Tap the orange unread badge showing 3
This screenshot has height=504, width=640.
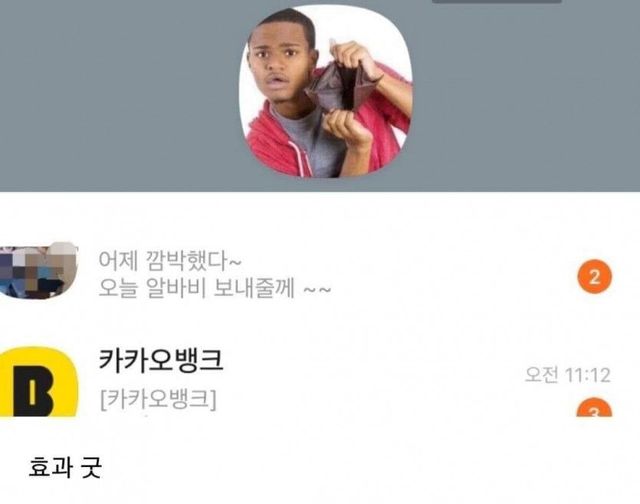(594, 407)
